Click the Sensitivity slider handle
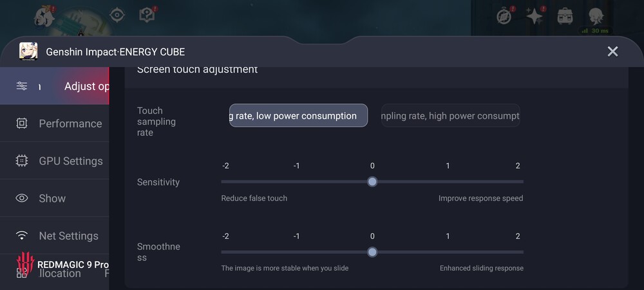 (x=372, y=182)
